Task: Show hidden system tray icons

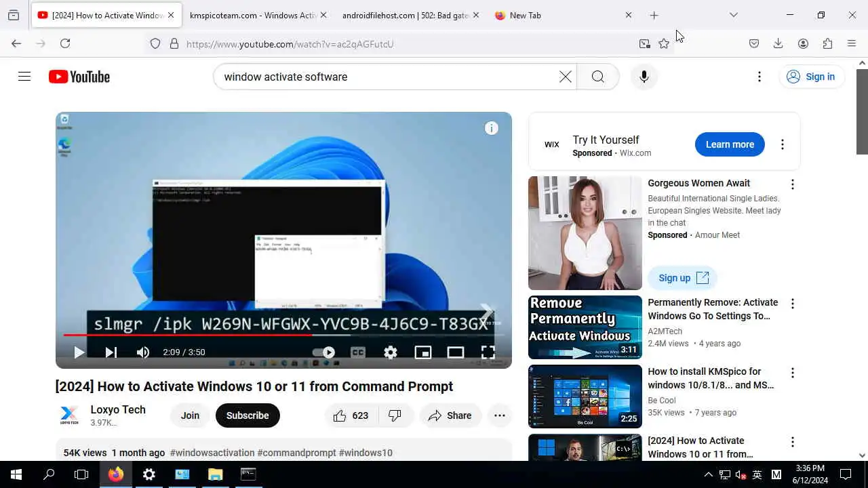Action: 708,474
